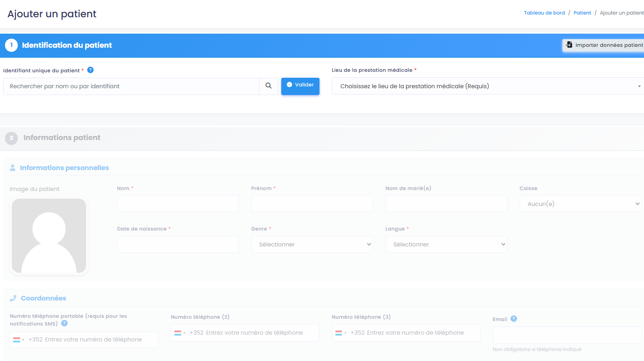Image resolution: width=644 pixels, height=361 pixels.
Task: Expand the Langue select box
Action: [446, 244]
